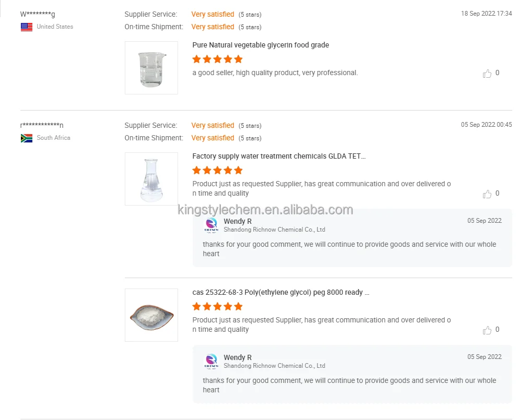Click the South Africa flag icon

click(27, 138)
